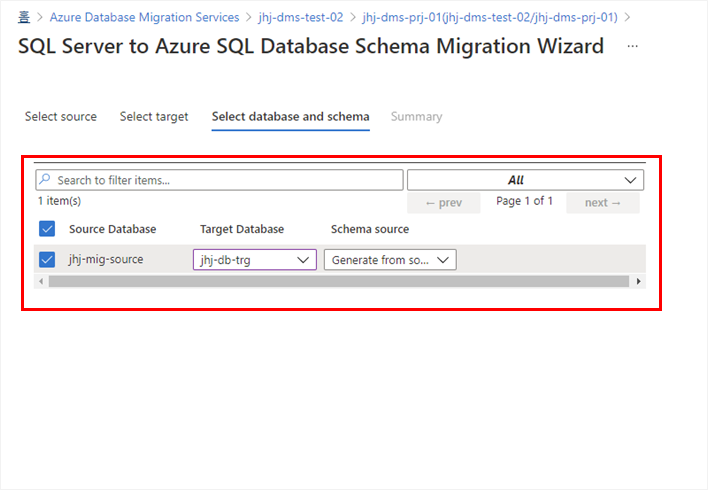The image size is (708, 490).
Task: Click the scrollbar left arrow
Action: tap(41, 281)
